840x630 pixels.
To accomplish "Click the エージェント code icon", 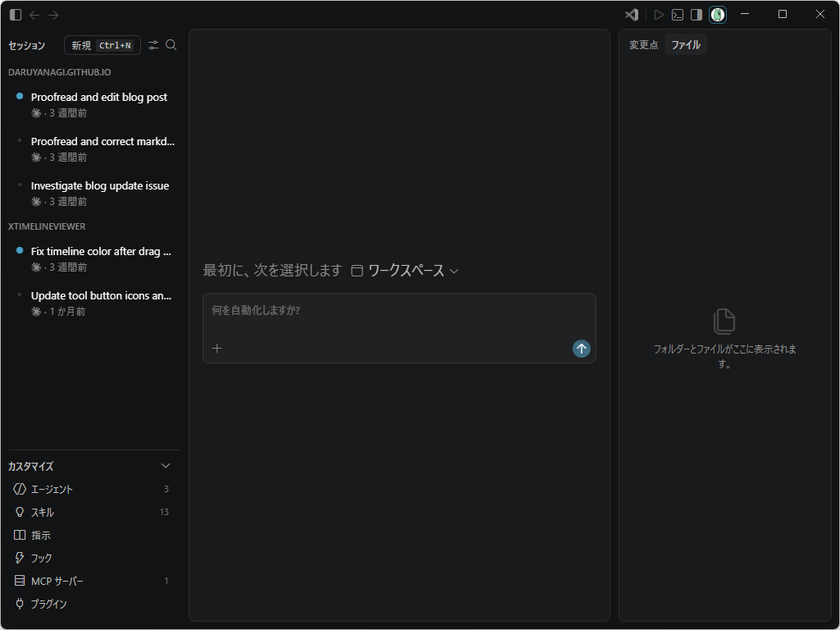I will point(20,489).
